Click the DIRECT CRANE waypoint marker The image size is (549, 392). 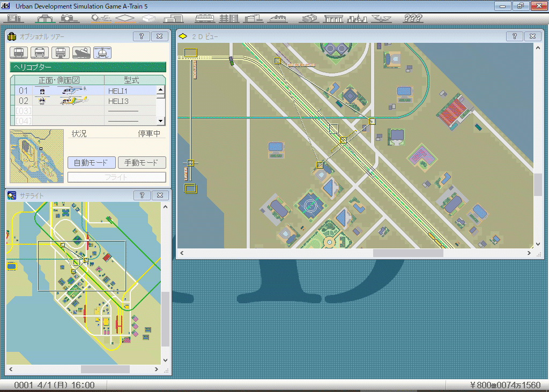point(277,61)
